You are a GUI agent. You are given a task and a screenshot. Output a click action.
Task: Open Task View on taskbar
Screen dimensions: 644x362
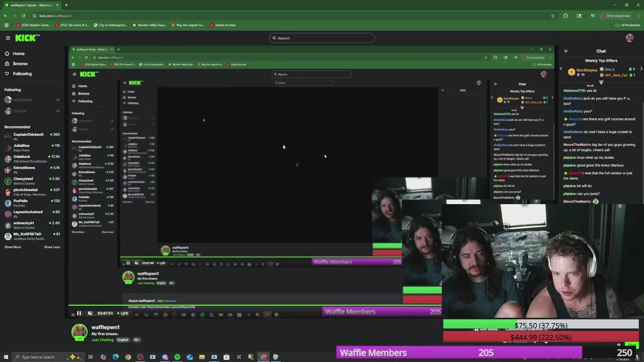point(91,357)
